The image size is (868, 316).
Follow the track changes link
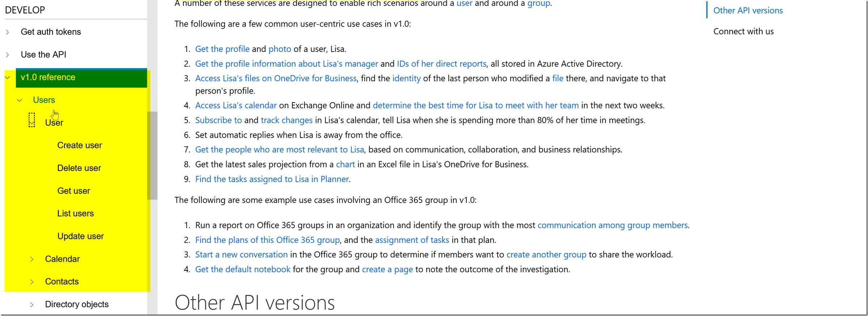(x=287, y=120)
